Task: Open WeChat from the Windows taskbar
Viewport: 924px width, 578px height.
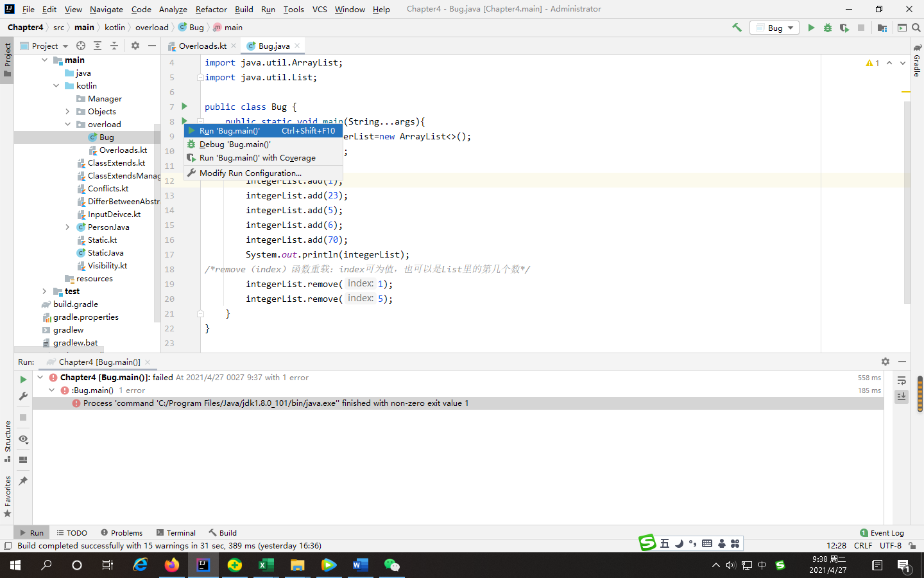Action: click(x=391, y=565)
